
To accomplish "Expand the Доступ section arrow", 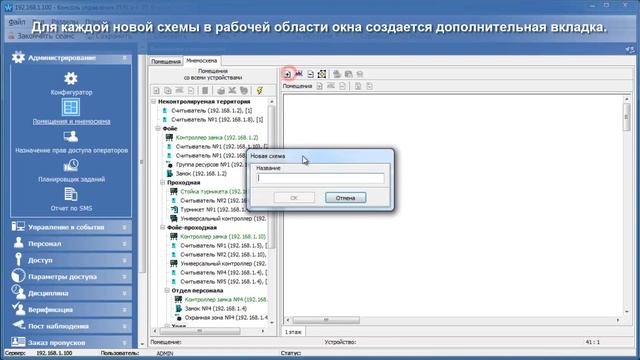I will pyautogui.click(x=124, y=260).
